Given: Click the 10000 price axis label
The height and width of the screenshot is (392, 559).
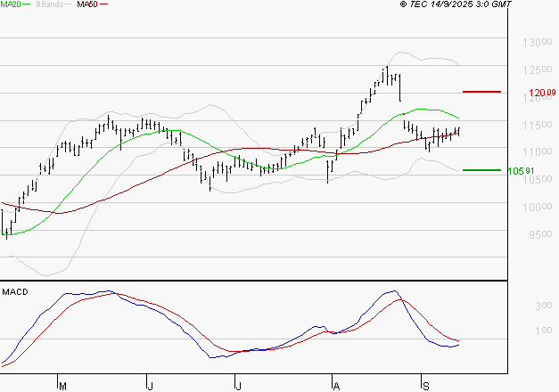Looking at the screenshot, I should (538, 207).
